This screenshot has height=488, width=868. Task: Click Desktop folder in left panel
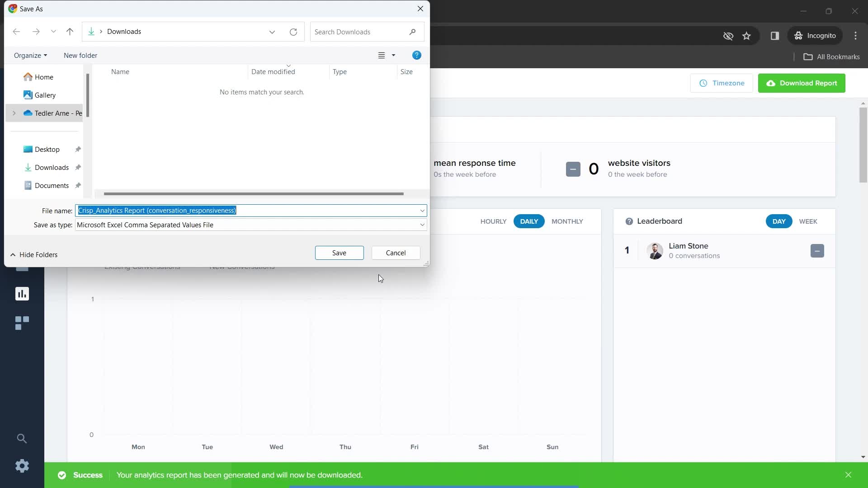point(47,149)
